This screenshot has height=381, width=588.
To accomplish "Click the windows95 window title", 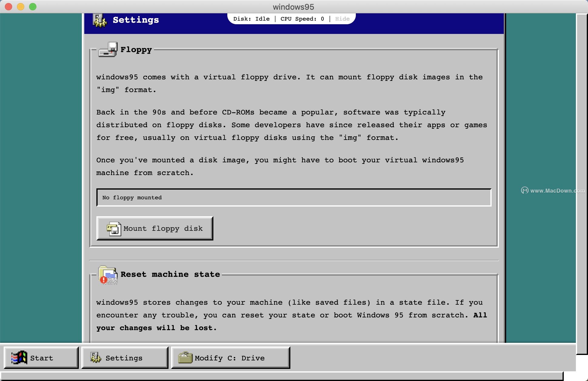I will pos(293,7).
